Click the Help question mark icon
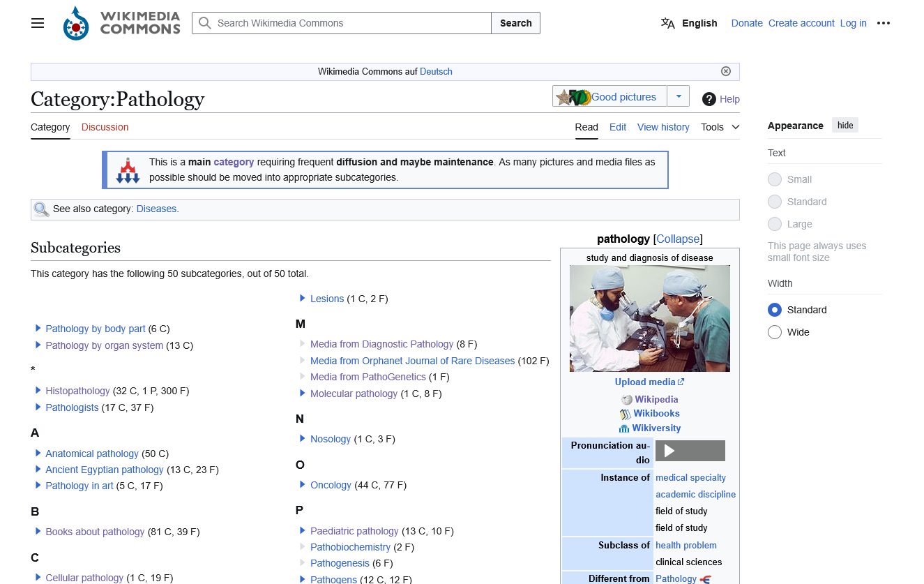924x584 pixels. (x=709, y=99)
